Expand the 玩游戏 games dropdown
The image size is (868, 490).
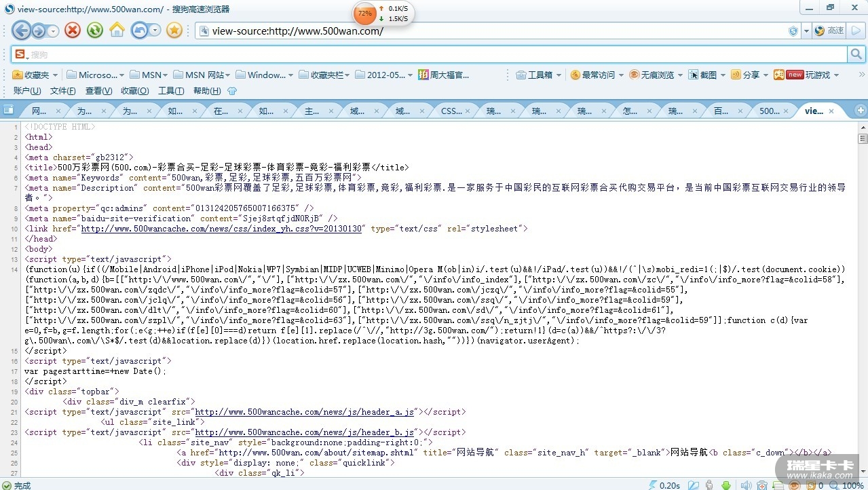[x=836, y=75]
